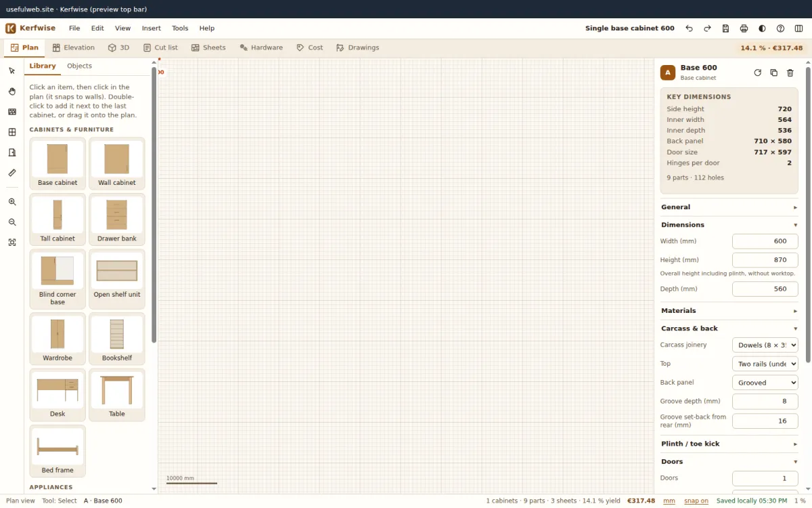Image resolution: width=812 pixels, height=508 pixels.
Task: Pick the window tool in left toolbar
Action: tap(12, 132)
